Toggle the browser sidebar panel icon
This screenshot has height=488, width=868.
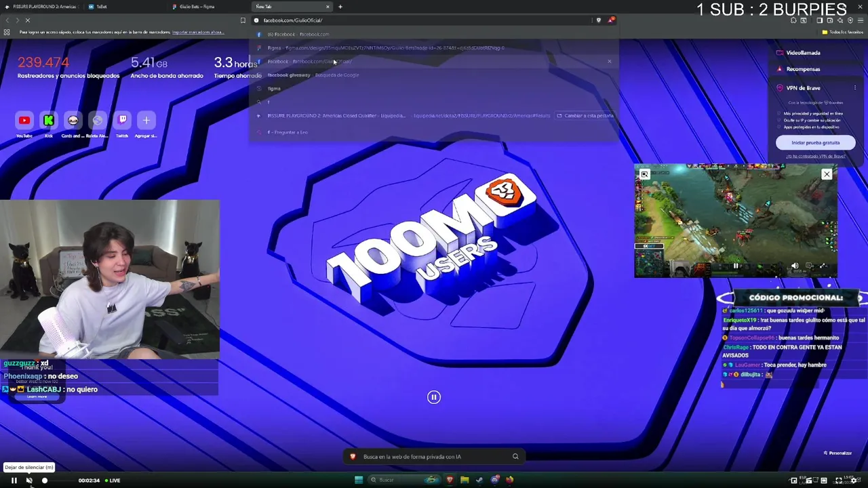coord(819,20)
